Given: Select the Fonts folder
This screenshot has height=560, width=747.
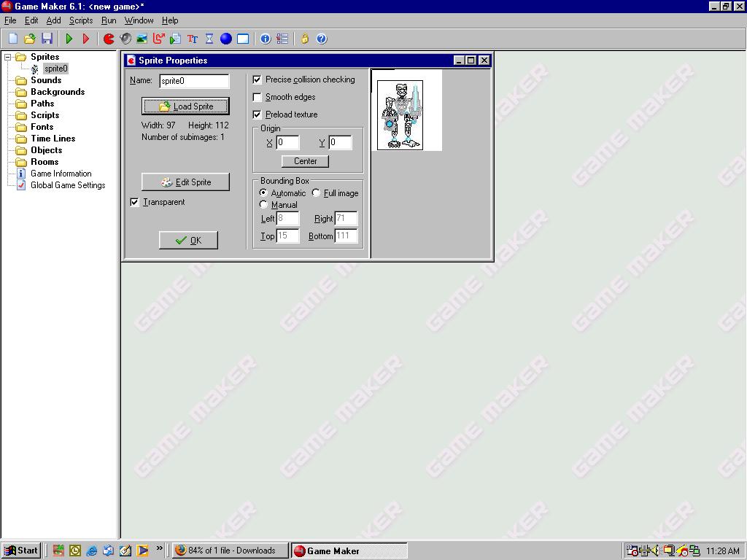Looking at the screenshot, I should click(42, 127).
